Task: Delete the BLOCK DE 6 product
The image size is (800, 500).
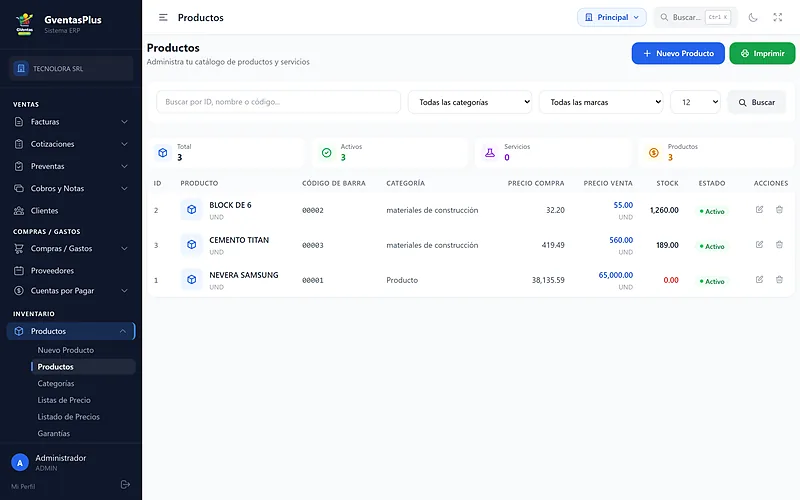Action: click(x=779, y=210)
